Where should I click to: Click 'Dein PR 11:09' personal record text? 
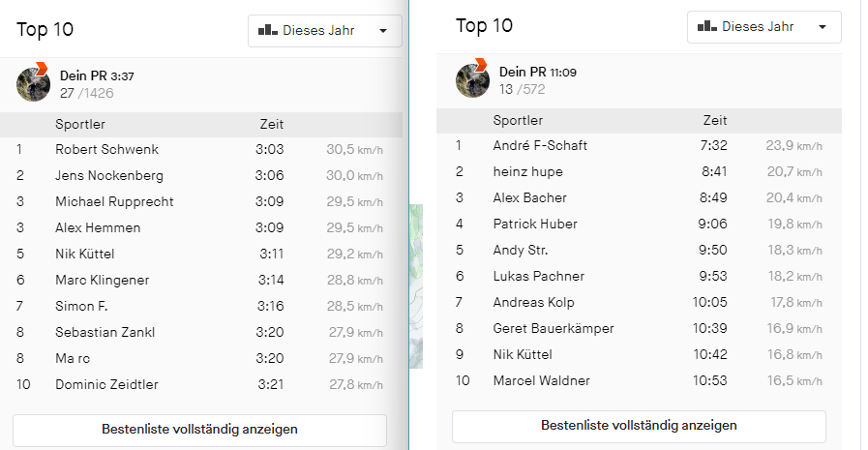tap(538, 73)
